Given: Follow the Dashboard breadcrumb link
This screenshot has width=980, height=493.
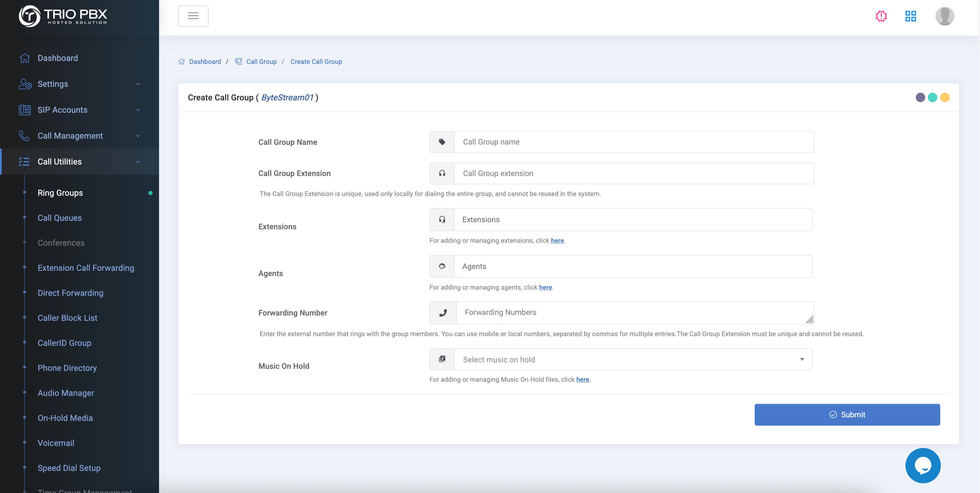Looking at the screenshot, I should pyautogui.click(x=205, y=62).
